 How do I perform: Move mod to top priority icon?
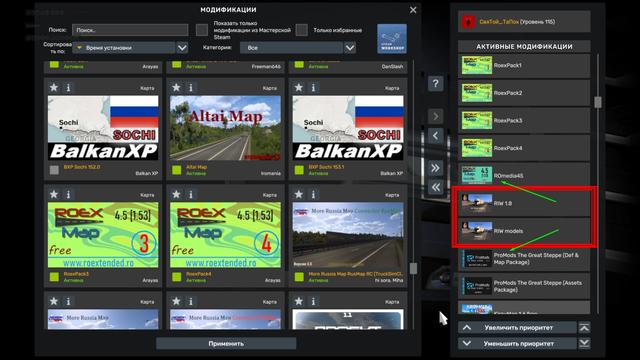pyautogui.click(x=584, y=327)
